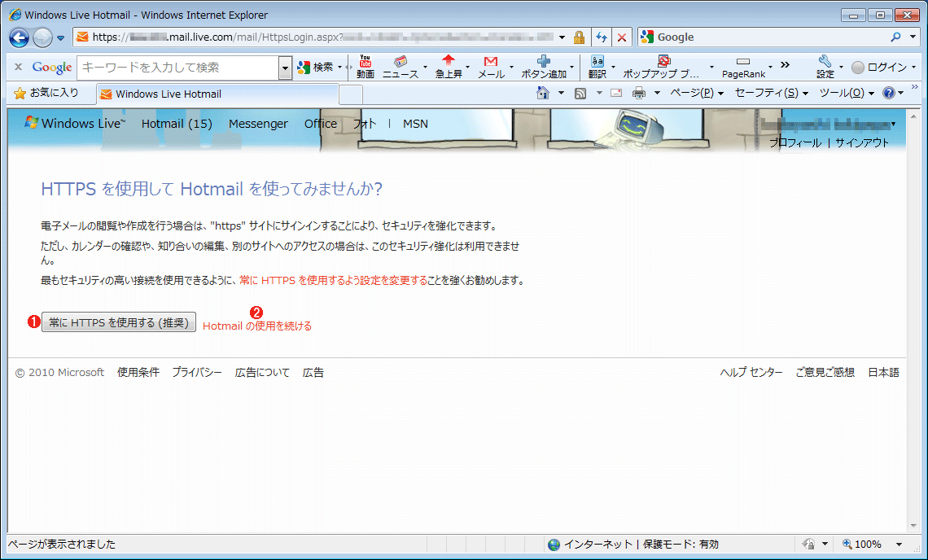Click the Home icon in command bar
Image resolution: width=928 pixels, height=560 pixels.
point(543,93)
